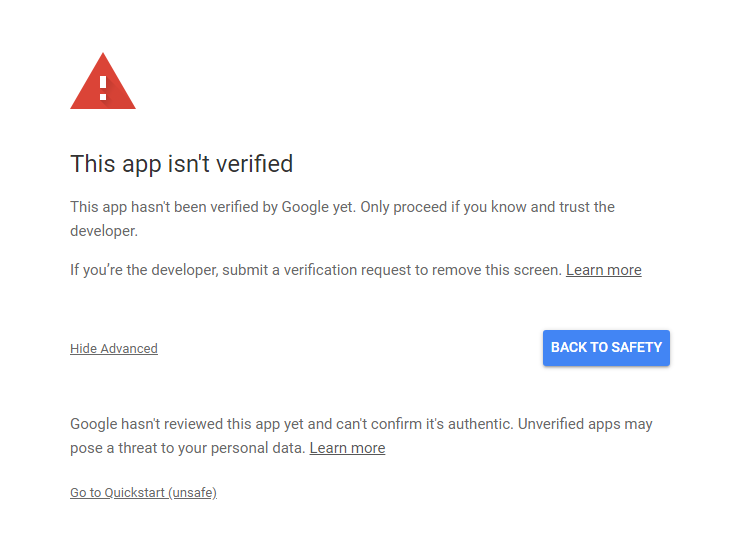
Task: Click "can't confirm it's authentic" phrase
Action: (422, 424)
